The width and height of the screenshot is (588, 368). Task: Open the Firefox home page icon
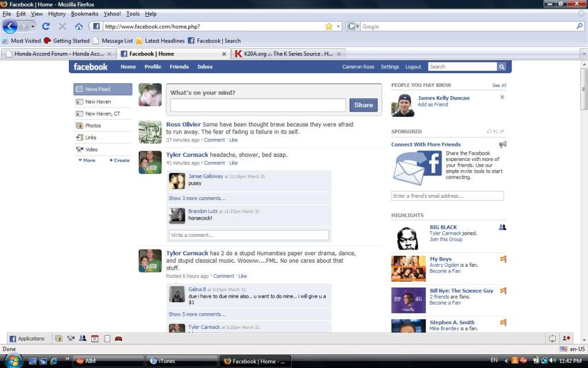coord(79,26)
